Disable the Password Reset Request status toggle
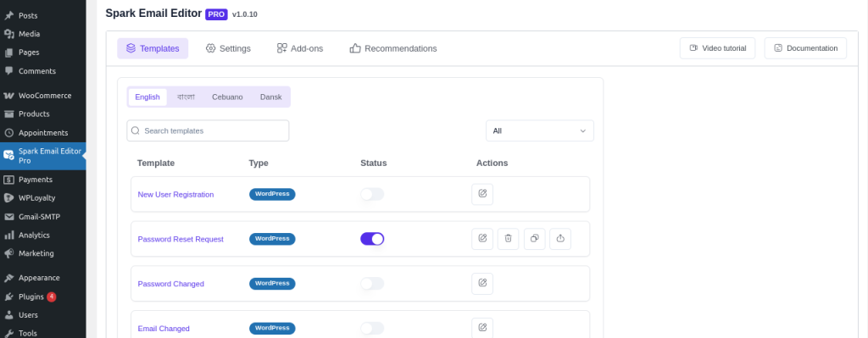The height and width of the screenshot is (338, 868). [372, 239]
